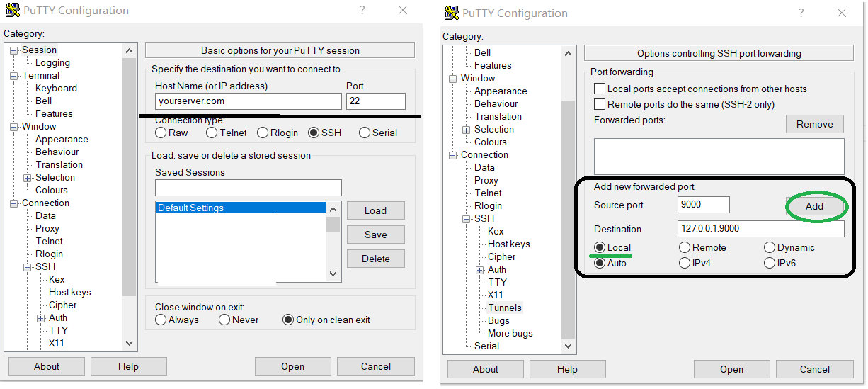Select the Dynamic port forwarding radio button
This screenshot has width=868, height=389.
(770, 247)
